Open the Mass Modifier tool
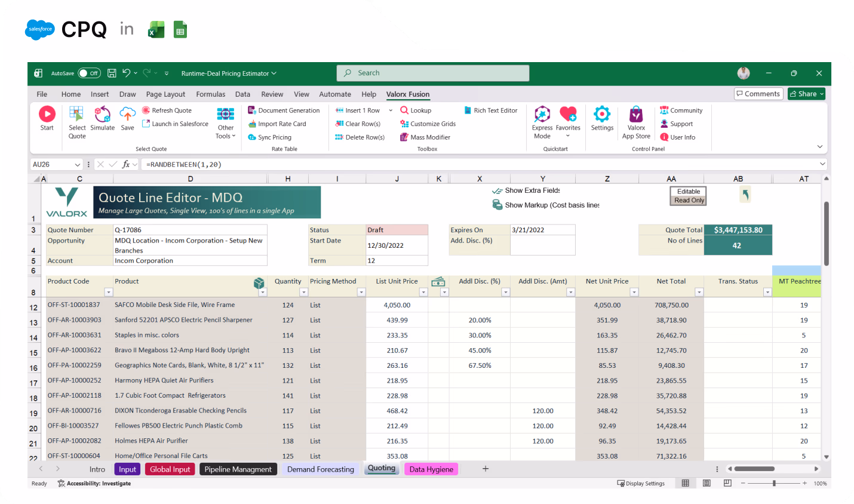Image resolution: width=854 pixels, height=504 pixels. (425, 137)
